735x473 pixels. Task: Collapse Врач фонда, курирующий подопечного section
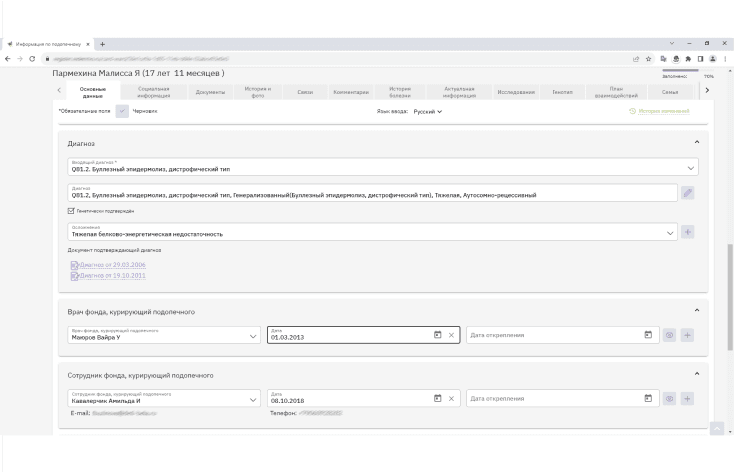click(697, 310)
